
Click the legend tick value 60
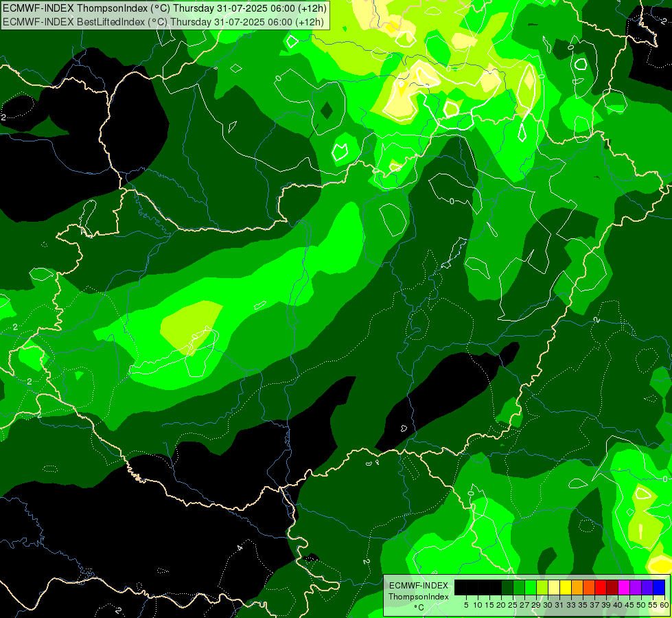click(664, 605)
